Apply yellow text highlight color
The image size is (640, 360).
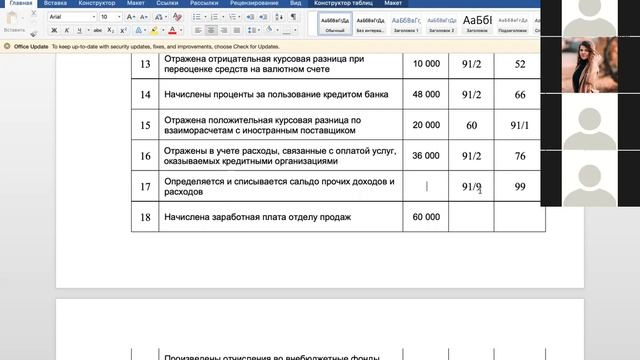click(x=154, y=30)
